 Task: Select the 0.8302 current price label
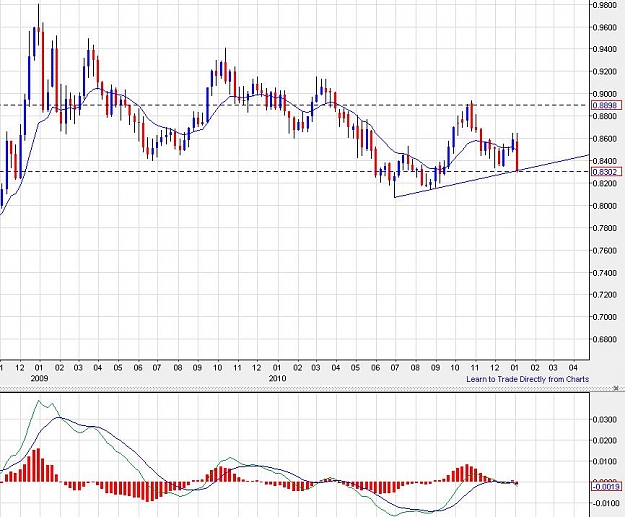[x=606, y=172]
